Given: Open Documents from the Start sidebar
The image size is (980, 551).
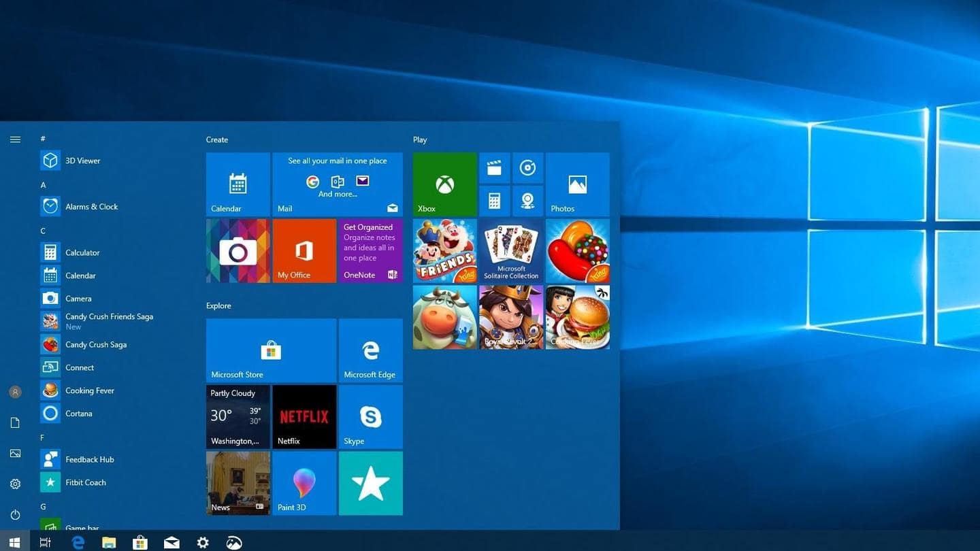Looking at the screenshot, I should [15, 422].
